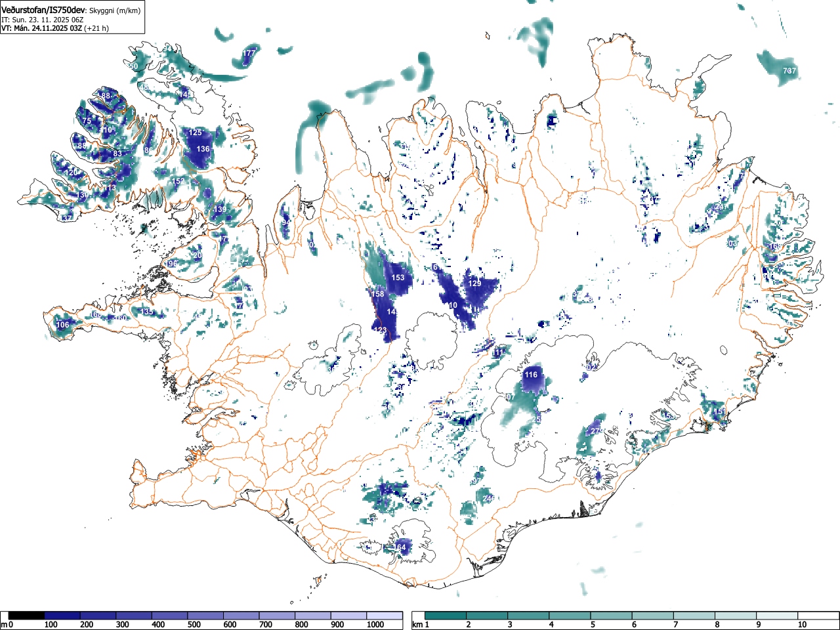
Task: Click the visibility value 135 on the map
Action: pos(148,312)
